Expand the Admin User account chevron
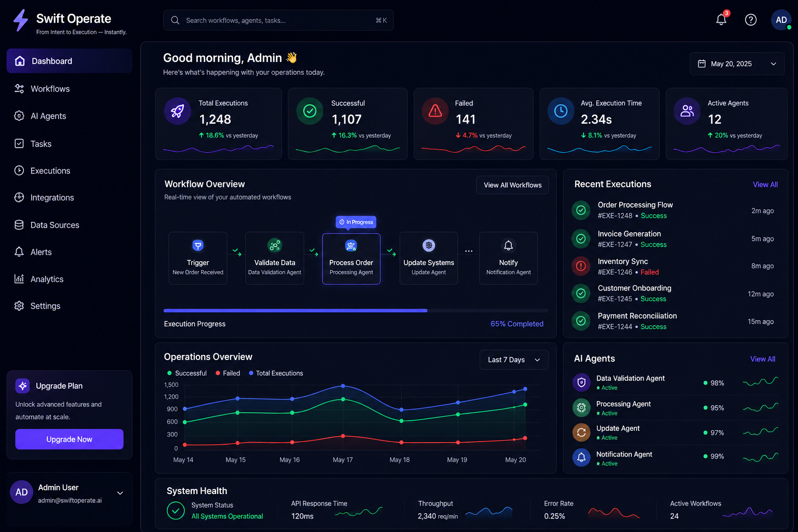The image size is (798, 532). [120, 493]
